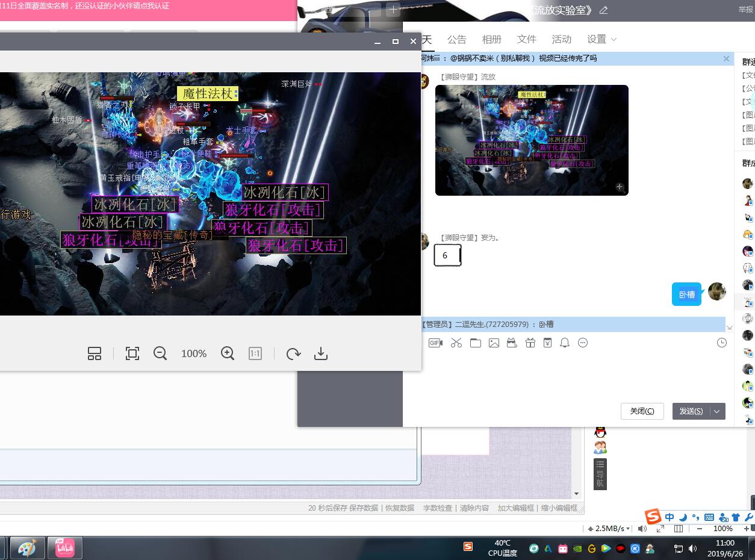The width and height of the screenshot is (755, 560).
Task: Open the game screenshot thumbnail in chat
Action: click(x=532, y=140)
